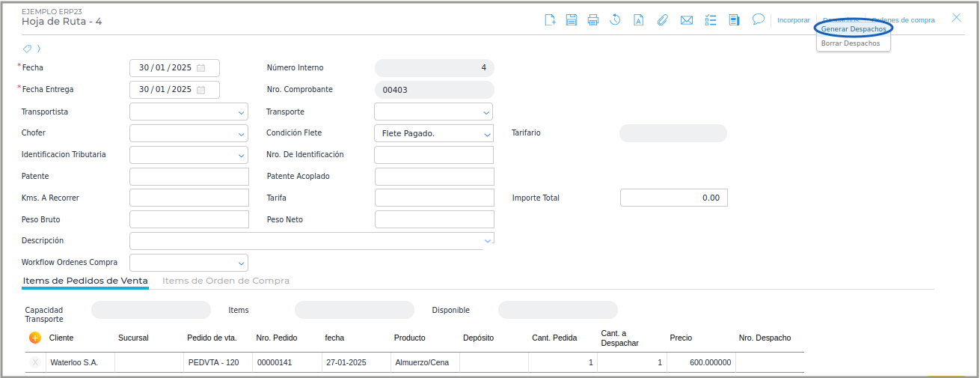Save the Hoja de Ruta record
Viewport: 980px width, 378px height.
pyautogui.click(x=572, y=20)
